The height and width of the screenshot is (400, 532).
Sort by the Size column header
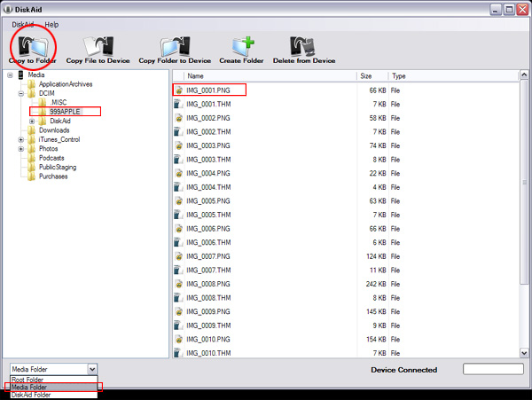[x=372, y=76]
